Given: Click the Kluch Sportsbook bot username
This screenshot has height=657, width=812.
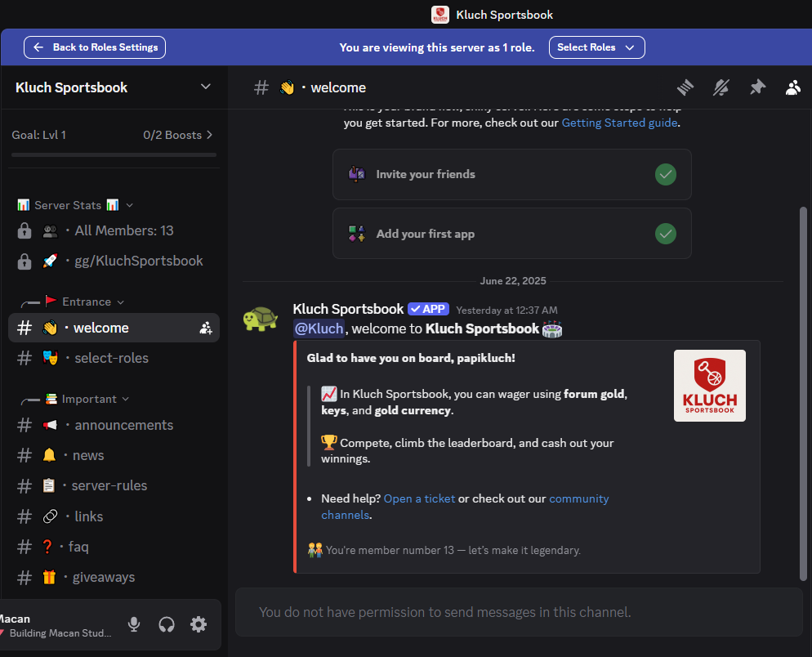Looking at the screenshot, I should (x=348, y=310).
